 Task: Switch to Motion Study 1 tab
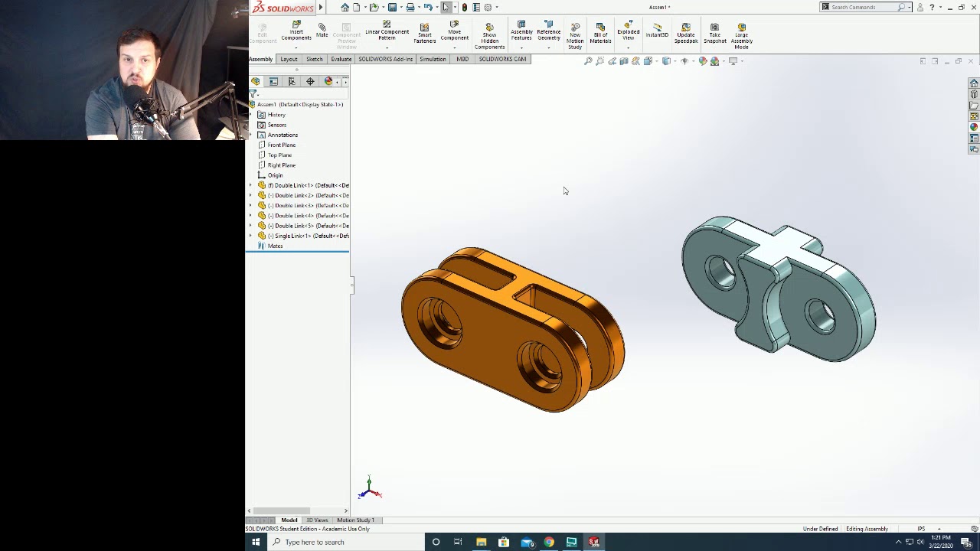355,520
